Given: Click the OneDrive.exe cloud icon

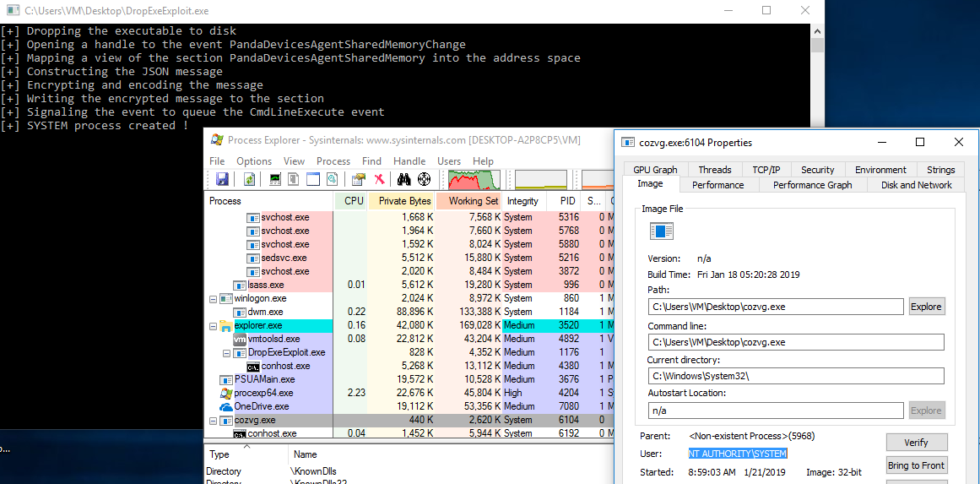Looking at the screenshot, I should 226,406.
